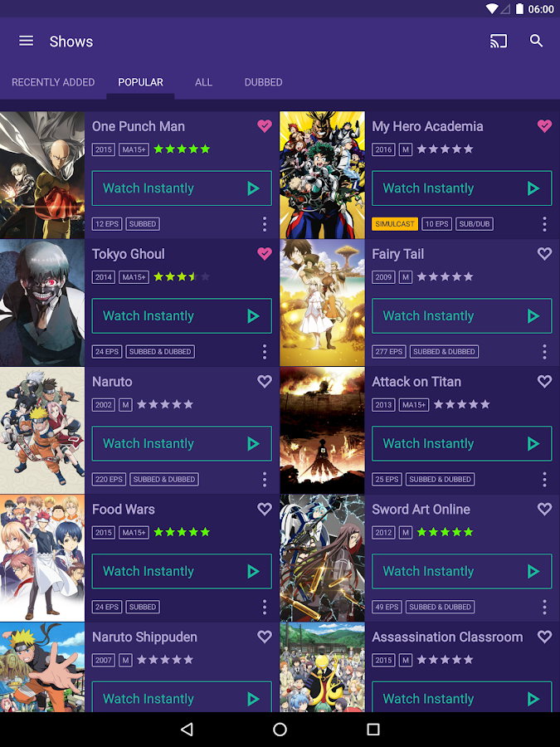Open more options for Tokyo Ghoul
The height and width of the screenshot is (747, 560).
click(265, 352)
